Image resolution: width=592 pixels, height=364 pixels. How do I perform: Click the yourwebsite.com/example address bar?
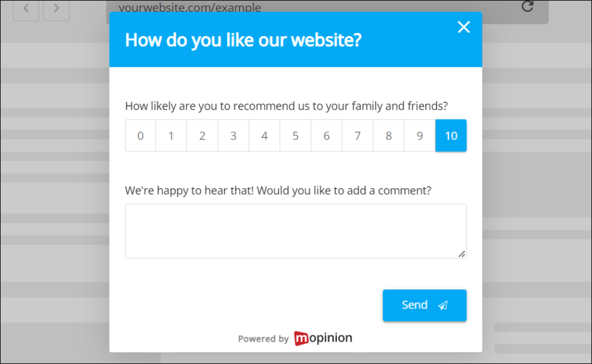pos(189,8)
